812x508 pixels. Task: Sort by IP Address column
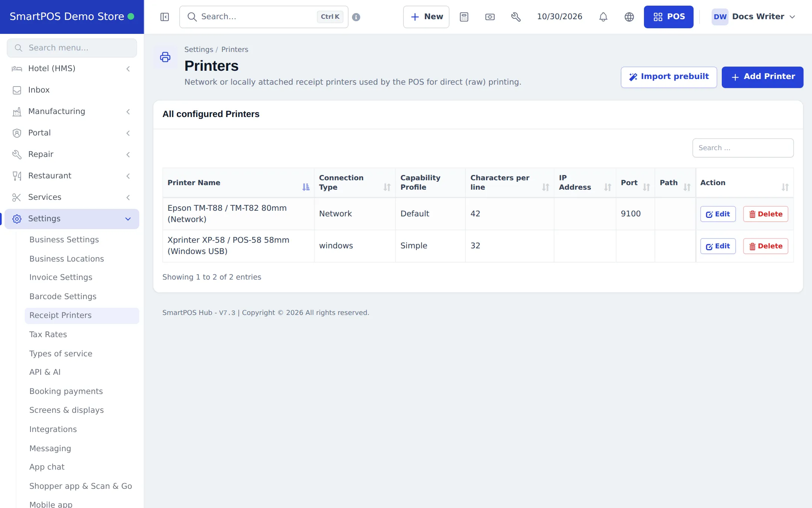[x=585, y=183]
